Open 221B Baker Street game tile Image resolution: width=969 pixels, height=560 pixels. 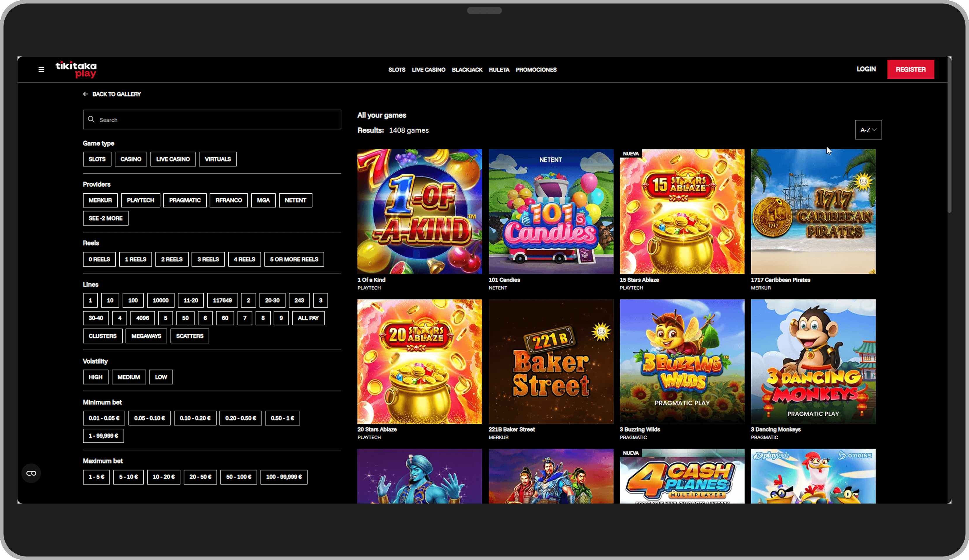pos(551,362)
